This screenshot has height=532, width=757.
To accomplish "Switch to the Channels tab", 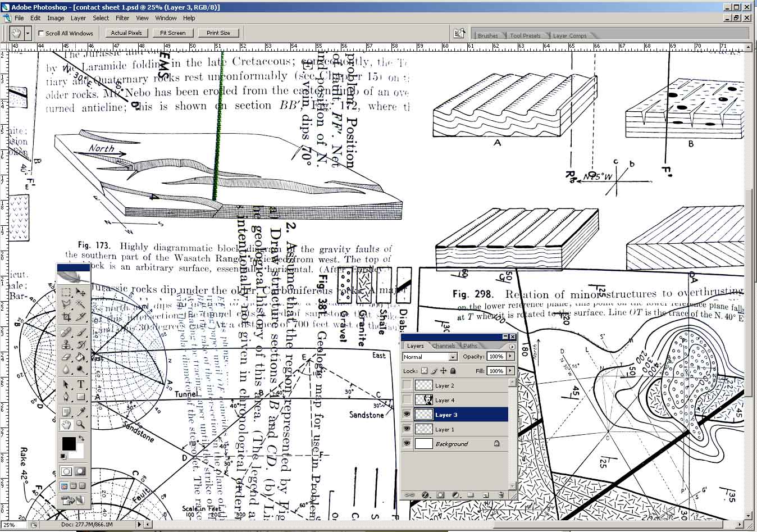I will 444,346.
